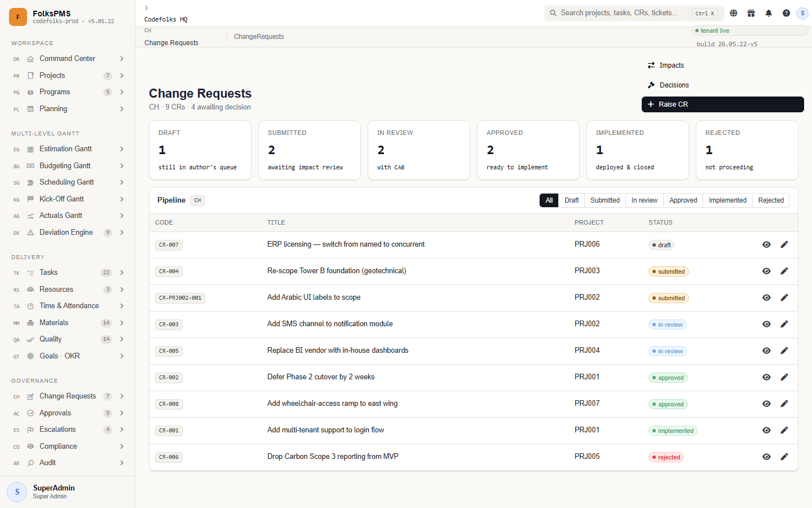This screenshot has height=508, width=812.
Task: Expand breadcrumb chevron above Codefolks HQ
Action: (x=147, y=8)
